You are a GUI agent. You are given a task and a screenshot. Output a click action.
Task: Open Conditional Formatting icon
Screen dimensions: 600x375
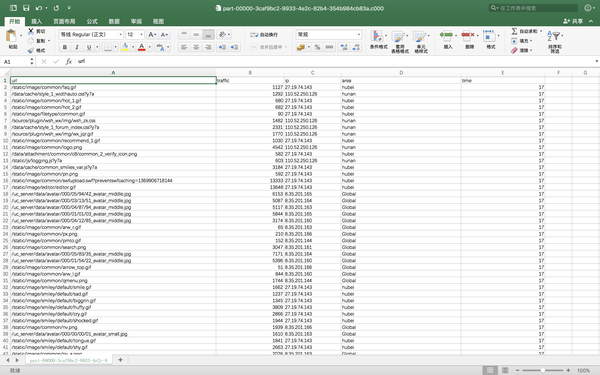(x=377, y=36)
